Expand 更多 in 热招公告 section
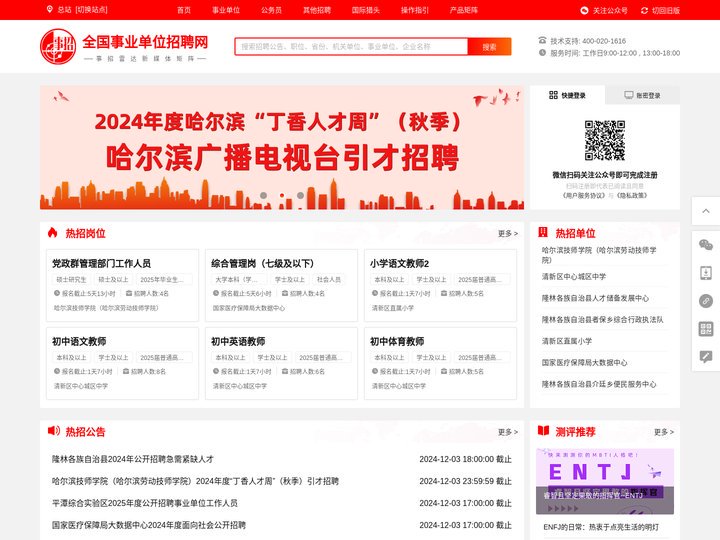Image resolution: width=720 pixels, height=540 pixels. click(x=508, y=432)
